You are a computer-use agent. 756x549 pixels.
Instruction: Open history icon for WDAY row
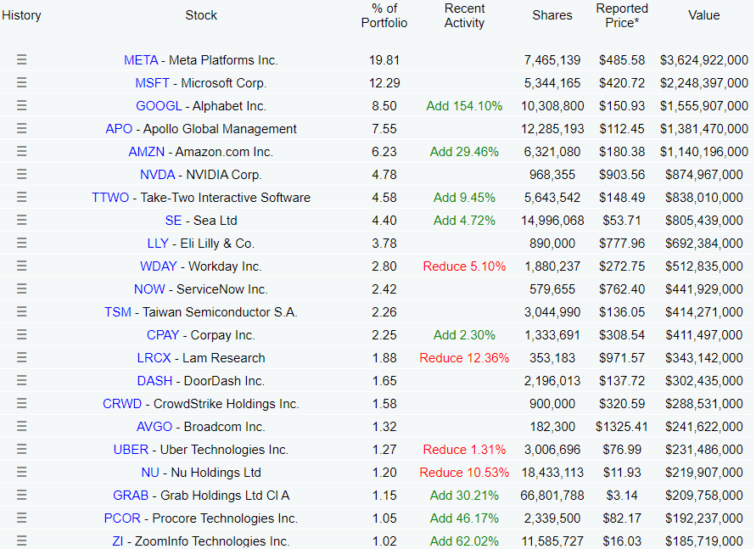coord(22,266)
